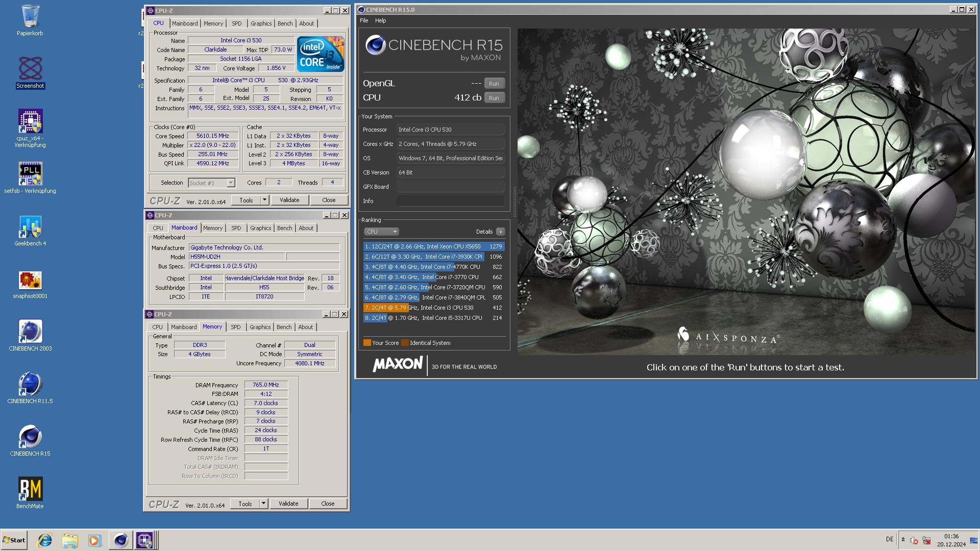Click the show desktop icon in tray
This screenshot has height=551, width=980.
[x=974, y=540]
